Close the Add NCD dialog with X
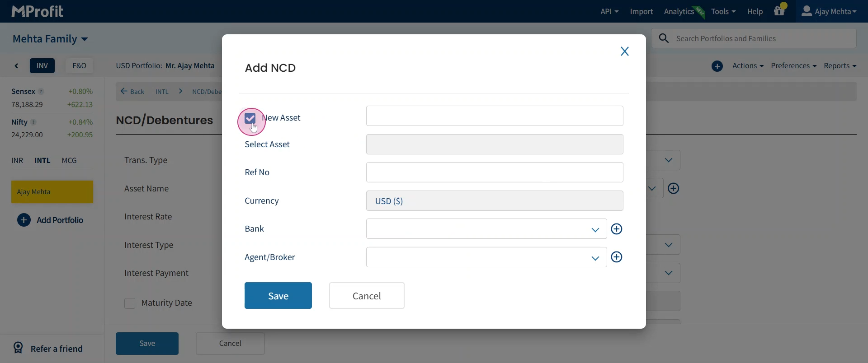Screen dimensions: 868x363 (x=625, y=51)
